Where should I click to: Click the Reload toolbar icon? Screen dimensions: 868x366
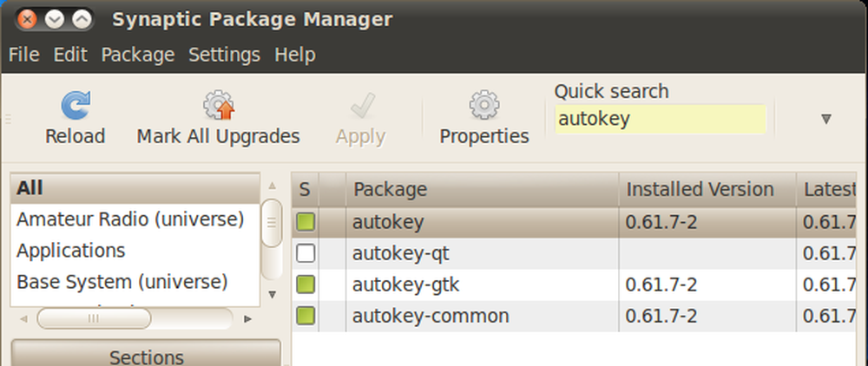click(x=76, y=106)
